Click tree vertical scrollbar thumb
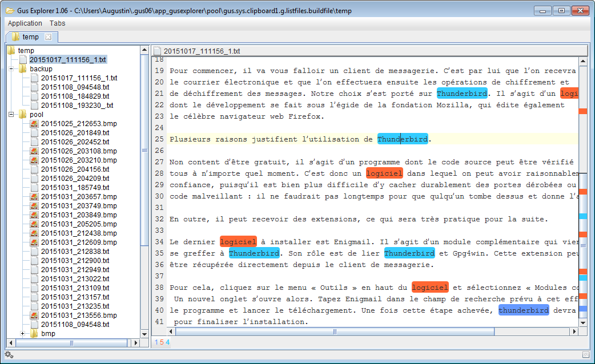 pos(144,150)
